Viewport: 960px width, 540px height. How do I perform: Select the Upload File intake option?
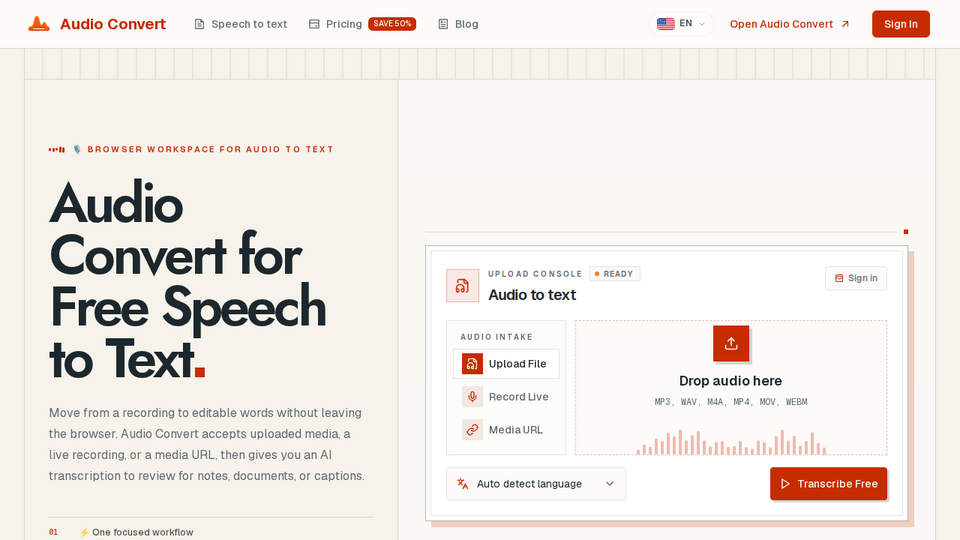tap(506, 364)
